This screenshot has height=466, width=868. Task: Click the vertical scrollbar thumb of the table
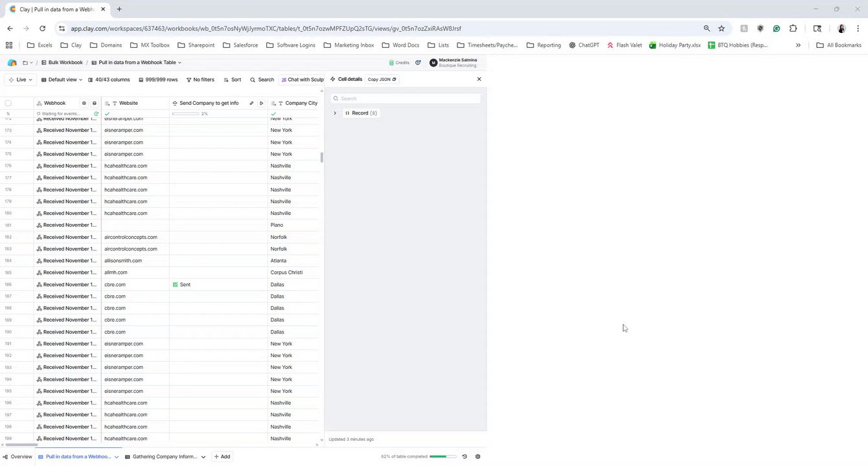pyautogui.click(x=322, y=157)
